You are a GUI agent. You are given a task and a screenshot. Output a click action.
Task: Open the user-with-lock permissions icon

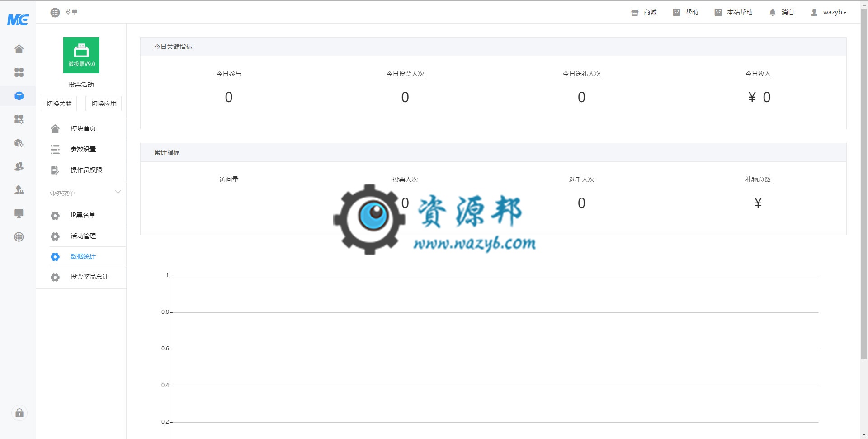19,190
